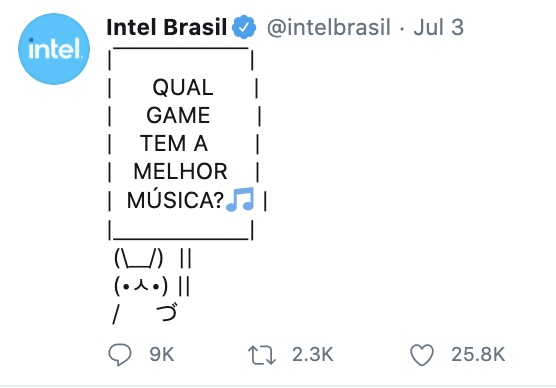Image resolution: width=556 pixels, height=388 pixels.
Task: Open the @intelbrasil handle link
Action: point(329,27)
